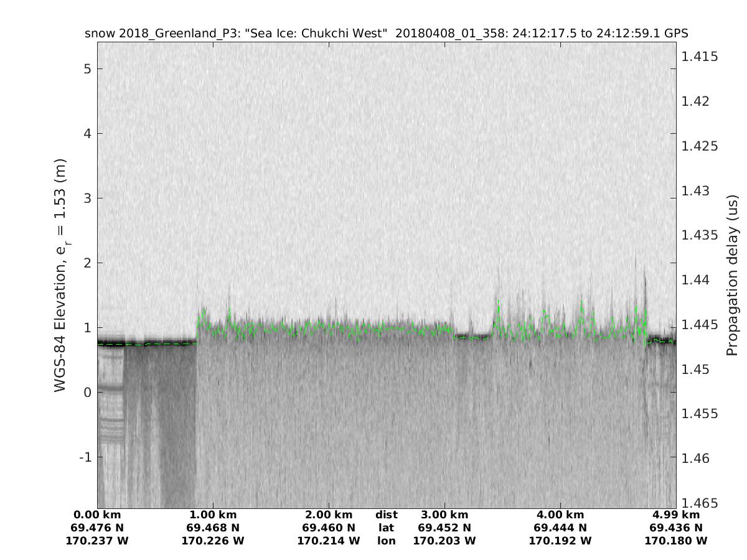Viewport: 747px width, 560px height.
Task: Select the 1.00 km distance tick label
Action: point(213,515)
